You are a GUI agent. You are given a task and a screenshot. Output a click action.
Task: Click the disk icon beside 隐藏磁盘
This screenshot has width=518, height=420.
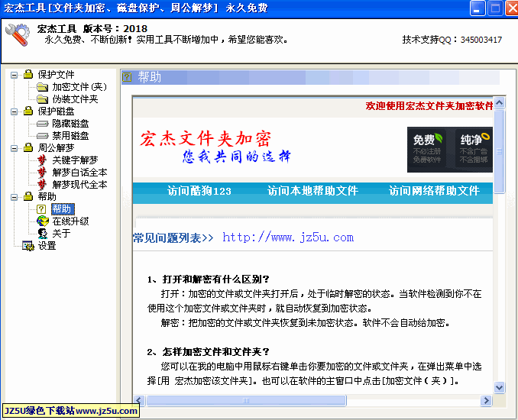[x=42, y=124]
